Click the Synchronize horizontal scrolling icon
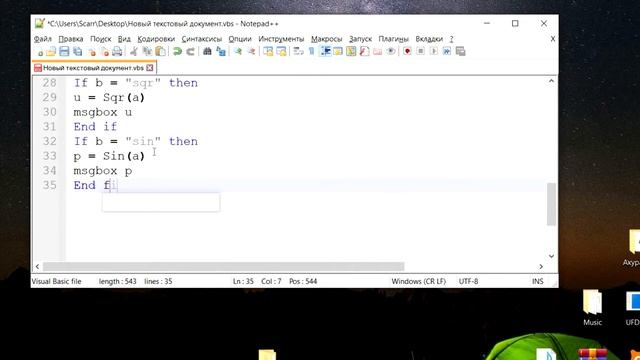 coord(281,51)
